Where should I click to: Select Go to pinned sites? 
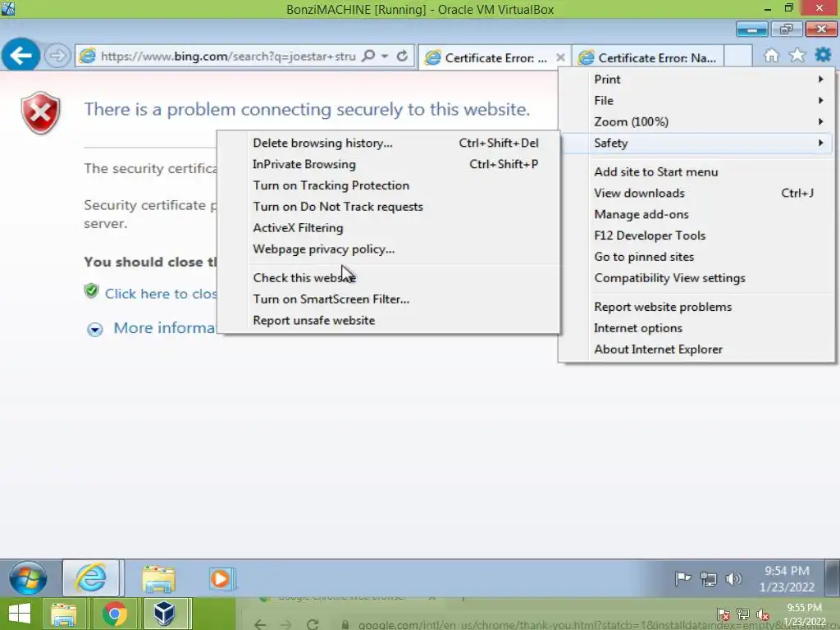tap(696, 257)
